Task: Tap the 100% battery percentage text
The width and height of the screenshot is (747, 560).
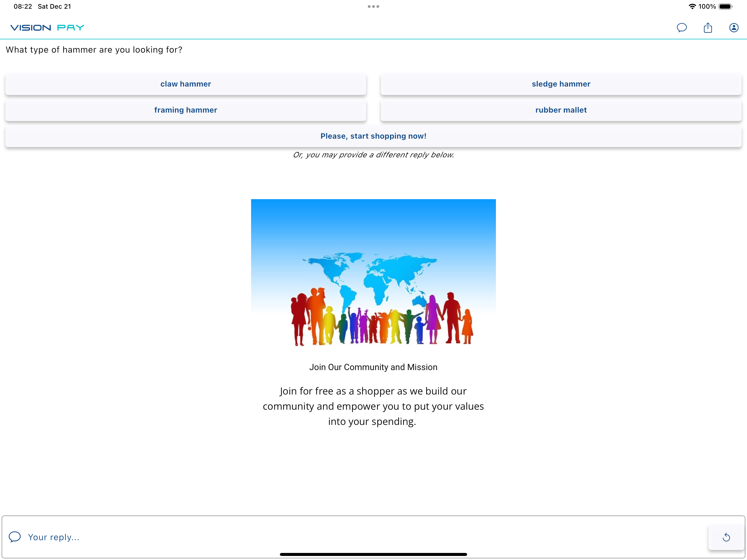Action: click(707, 7)
